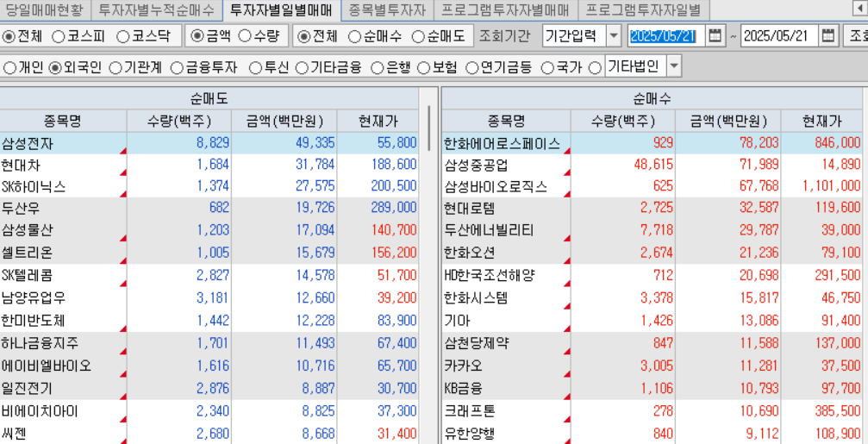This screenshot has height=444, width=868.
Task: Select the 현대로템 stock row
Action: pos(653,208)
